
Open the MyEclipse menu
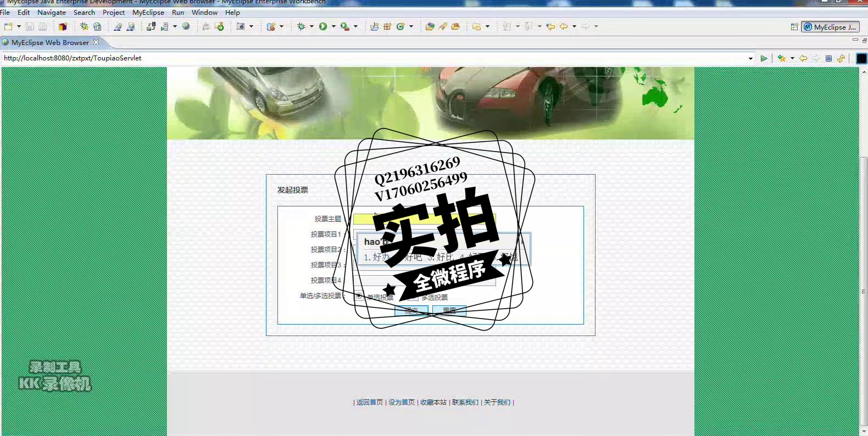click(x=148, y=12)
